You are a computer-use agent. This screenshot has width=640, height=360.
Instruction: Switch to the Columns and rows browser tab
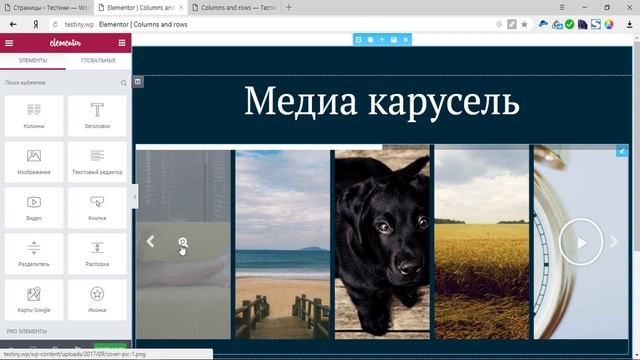pyautogui.click(x=234, y=7)
